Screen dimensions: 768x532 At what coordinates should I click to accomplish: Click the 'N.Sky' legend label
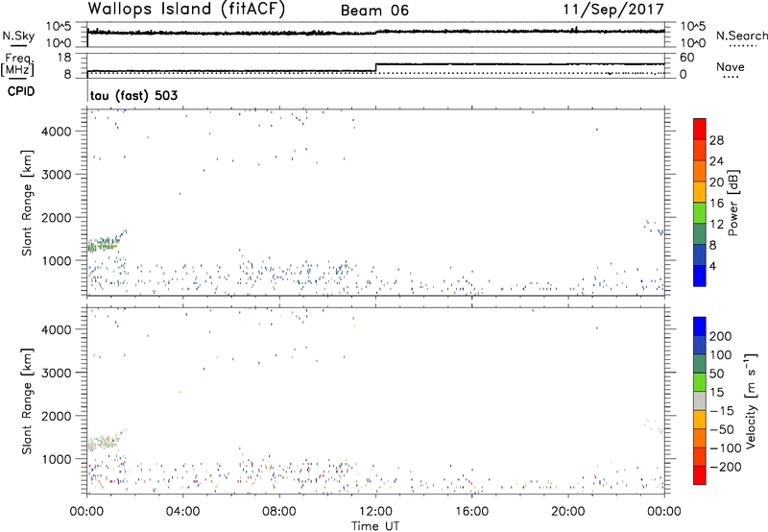[x=18, y=36]
